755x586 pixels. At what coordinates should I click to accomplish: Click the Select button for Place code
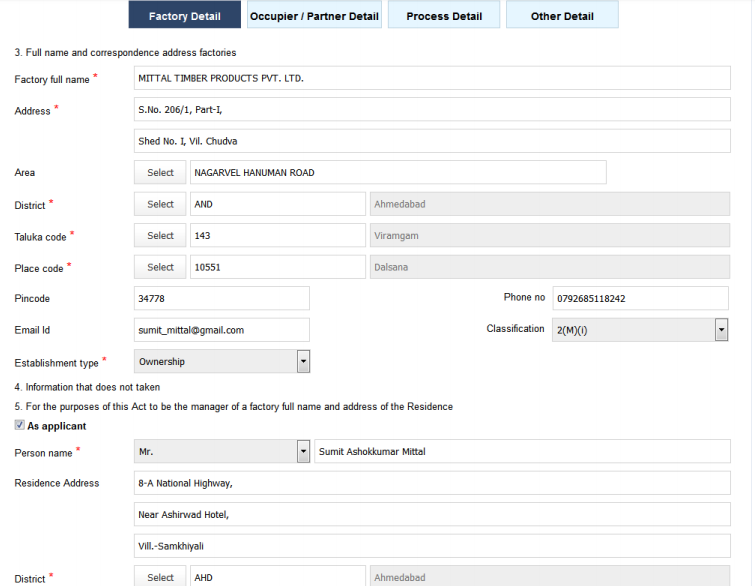point(160,268)
